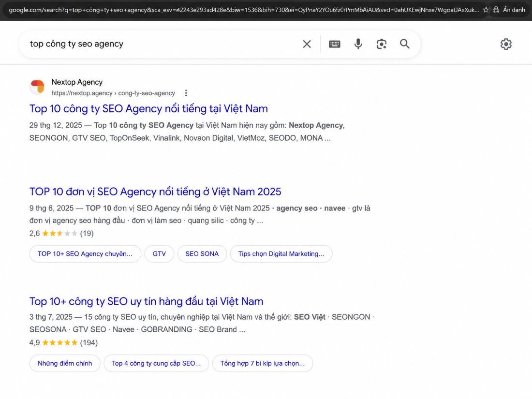This screenshot has height=399, width=532.
Task: Open quick settings gear icon
Action: pos(506,44)
